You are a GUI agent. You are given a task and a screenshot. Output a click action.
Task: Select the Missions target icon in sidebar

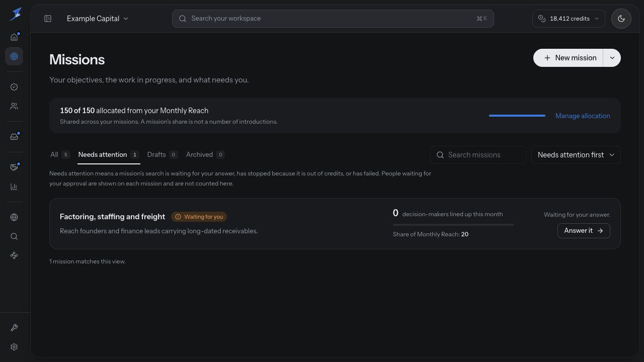tap(14, 56)
